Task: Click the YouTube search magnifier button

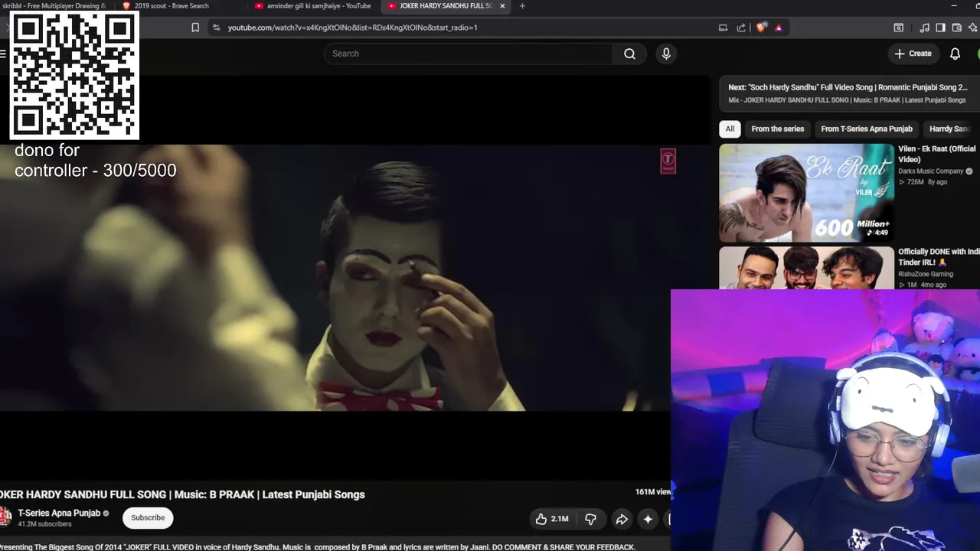Action: (x=629, y=54)
